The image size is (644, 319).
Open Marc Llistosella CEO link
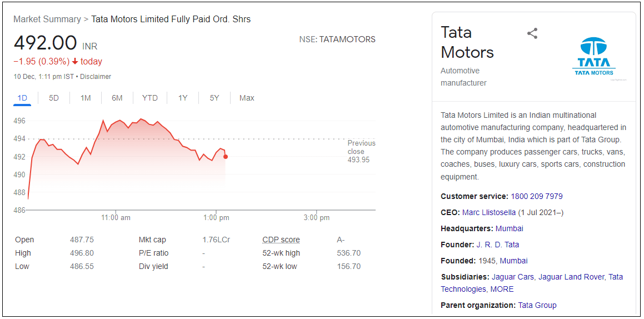(489, 212)
